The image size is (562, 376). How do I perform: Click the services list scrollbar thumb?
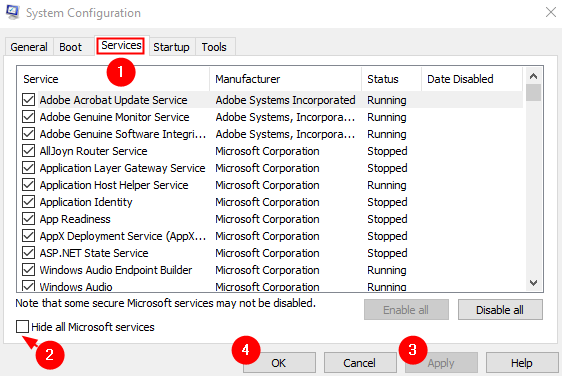[533, 92]
